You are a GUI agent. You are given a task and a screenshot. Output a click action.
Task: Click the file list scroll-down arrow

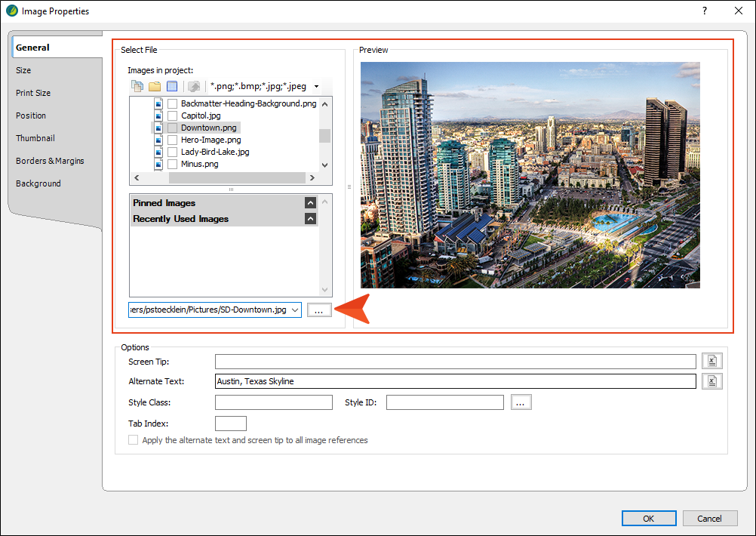coord(325,165)
